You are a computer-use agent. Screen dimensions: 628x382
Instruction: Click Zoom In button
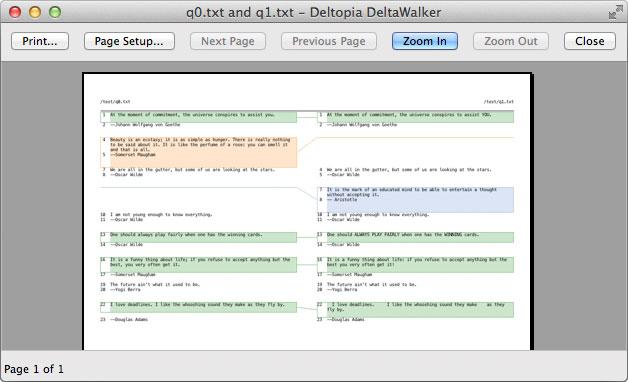(x=425, y=41)
